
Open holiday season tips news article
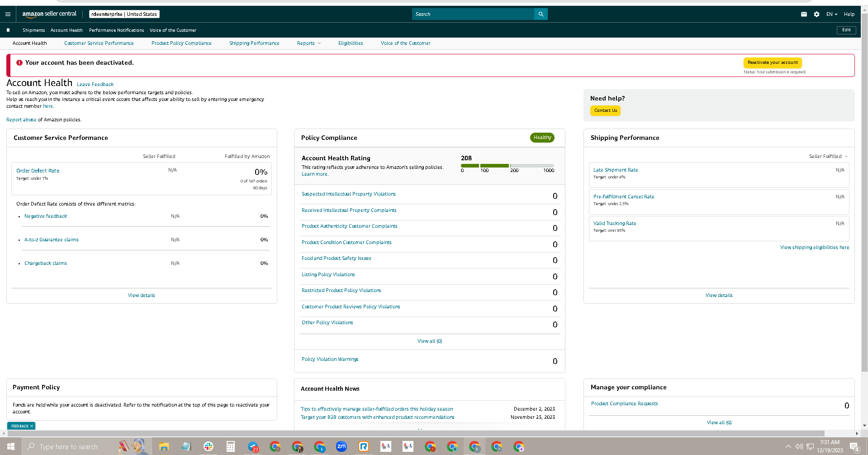point(377,409)
